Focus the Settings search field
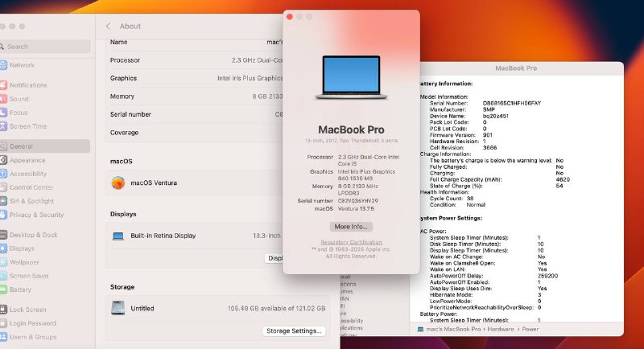Screen dimensions: 644x349 [x=45, y=47]
